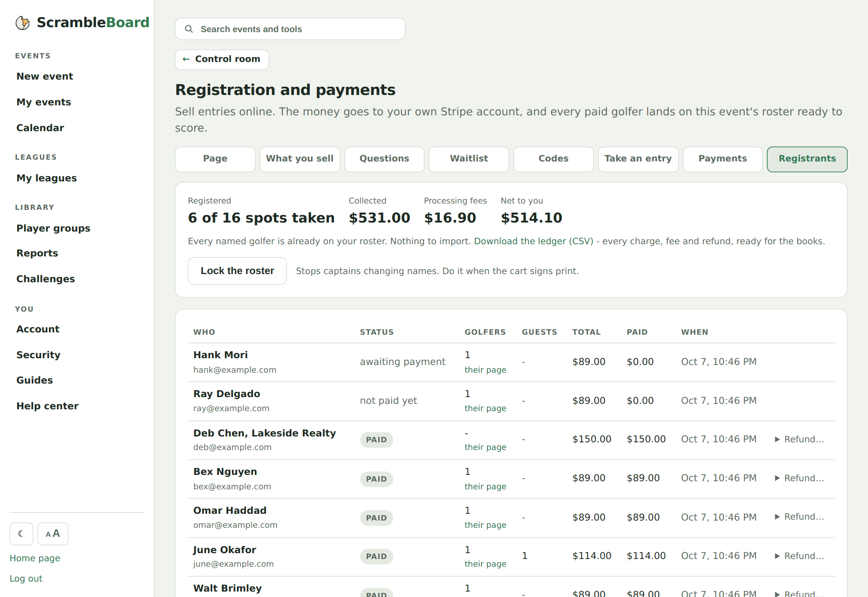This screenshot has width=868, height=597.
Task: Switch to the Codes tab
Action: pos(553,159)
